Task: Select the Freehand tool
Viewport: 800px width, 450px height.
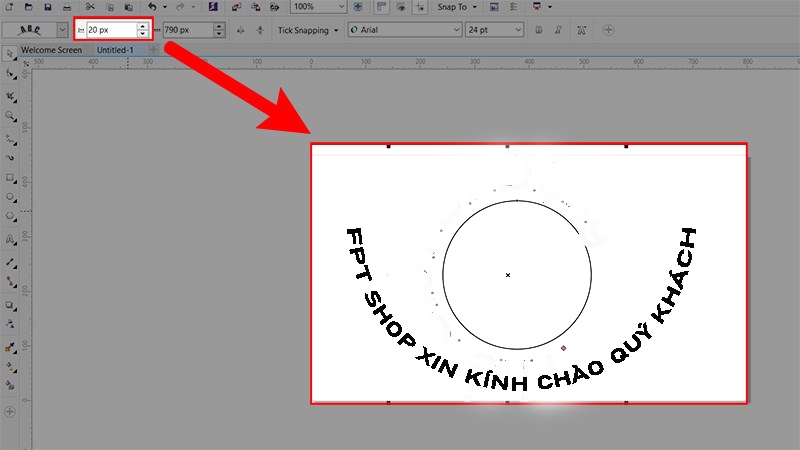Action: coord(10,138)
